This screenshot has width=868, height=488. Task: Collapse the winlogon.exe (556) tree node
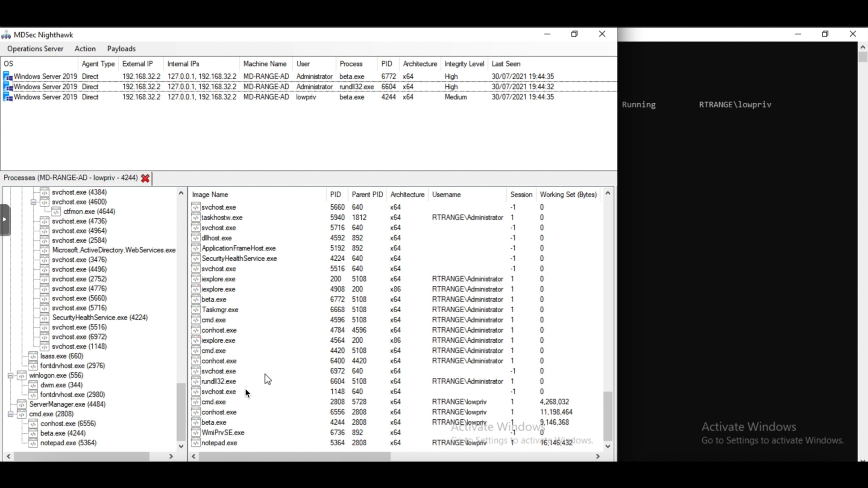point(10,376)
